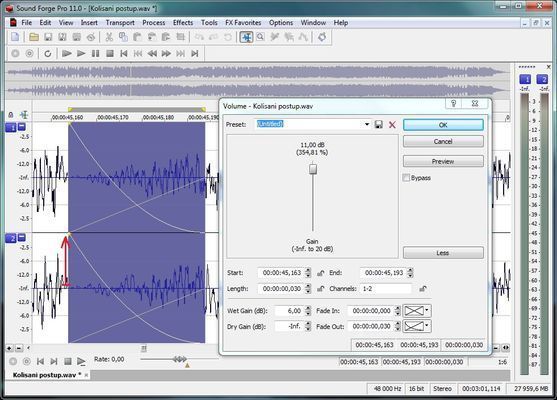
Task: Click Go to End in transport toolbar
Action: [195, 54]
